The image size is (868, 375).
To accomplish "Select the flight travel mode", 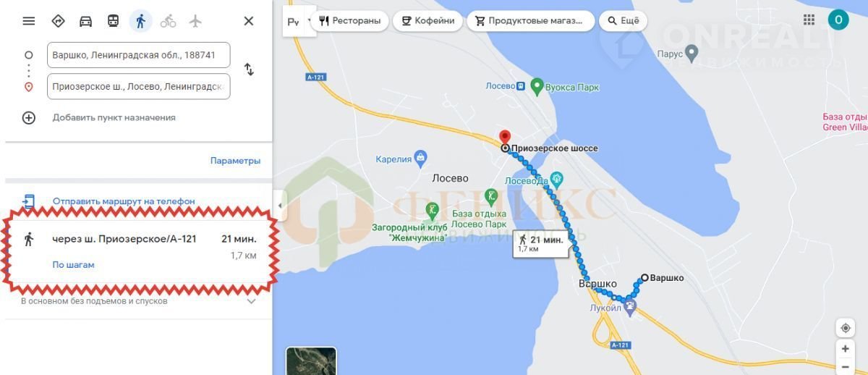I will tap(195, 21).
